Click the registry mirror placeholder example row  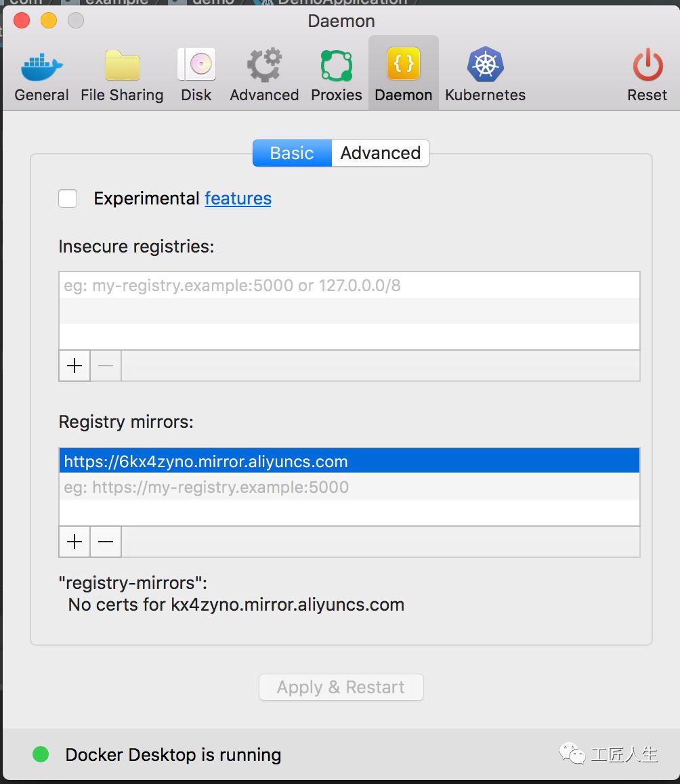[x=349, y=487]
